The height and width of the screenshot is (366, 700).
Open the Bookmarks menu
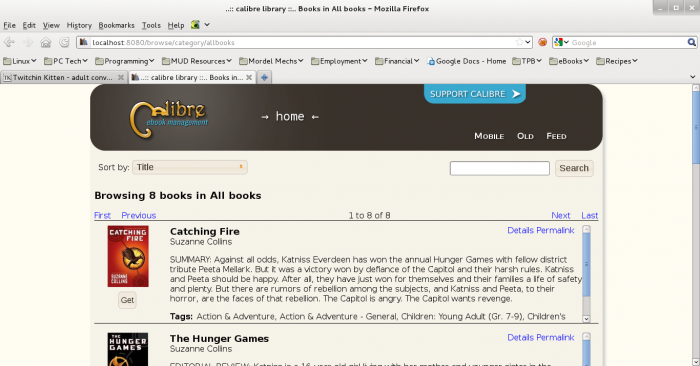pos(116,25)
